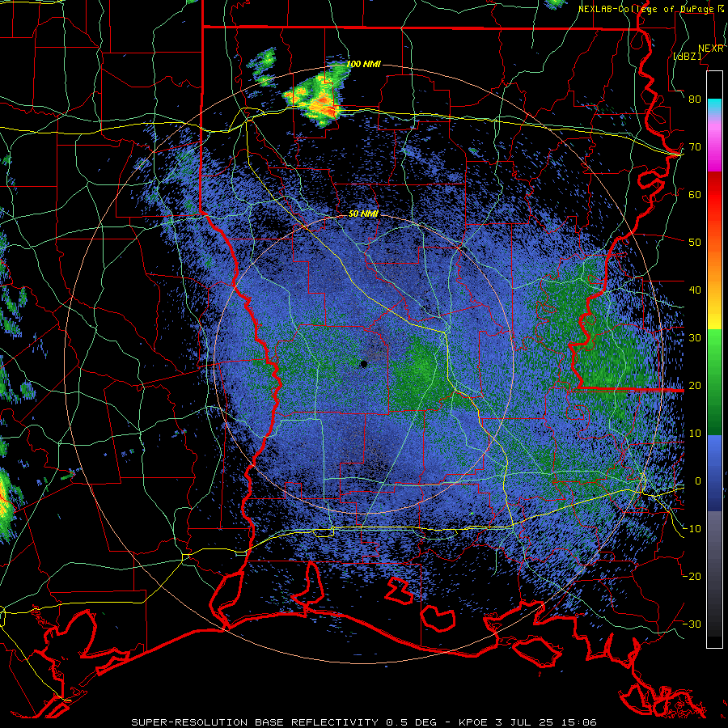This screenshot has width=728, height=728.
Task: Click the NEXR label above the scale
Action: click(711, 49)
